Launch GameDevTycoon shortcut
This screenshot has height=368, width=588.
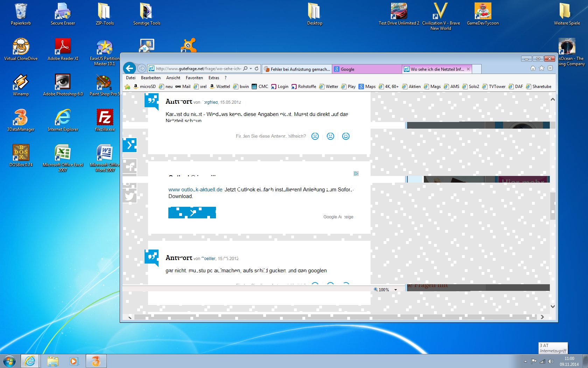pos(483,14)
